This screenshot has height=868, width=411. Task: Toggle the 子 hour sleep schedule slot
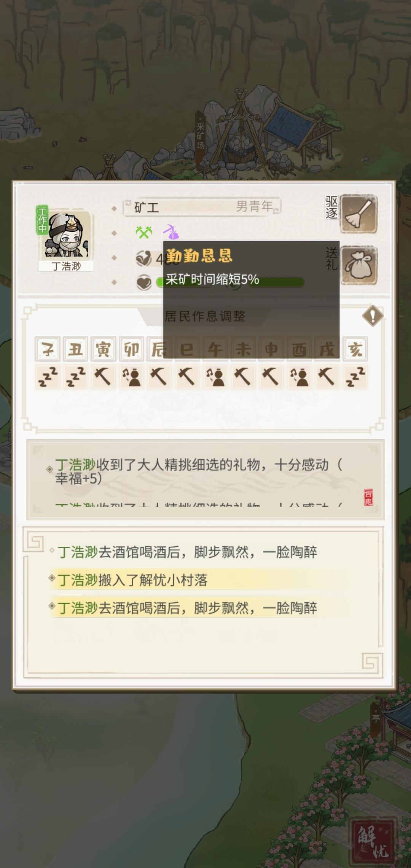click(x=48, y=377)
